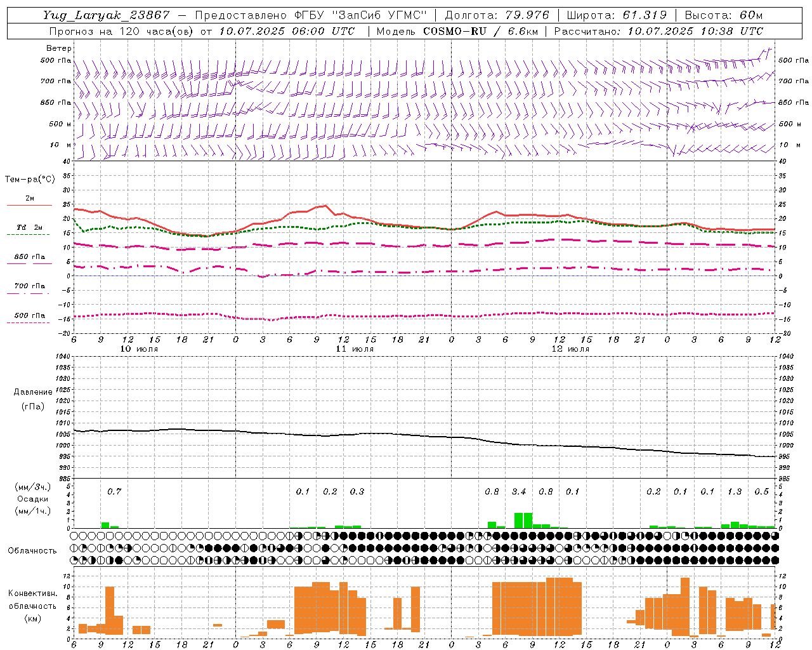Click the forecast start time '10.07.2025 06:00 UTC'
Image resolution: width=812 pixels, height=650 pixels.
pyautogui.click(x=287, y=31)
